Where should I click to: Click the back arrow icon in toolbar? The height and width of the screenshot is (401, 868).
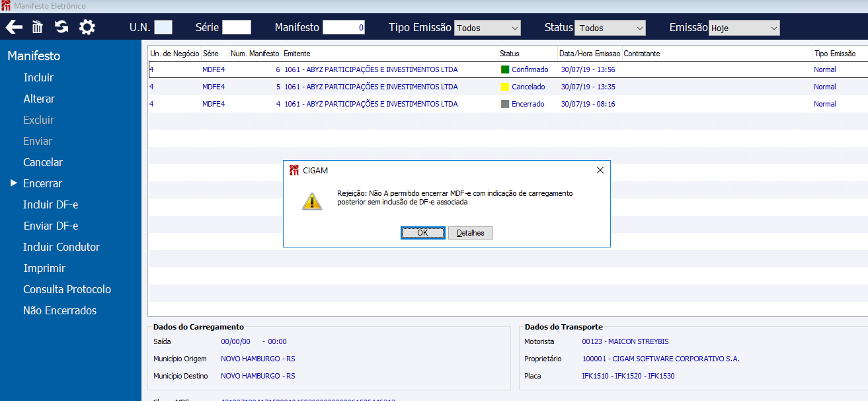(x=14, y=27)
